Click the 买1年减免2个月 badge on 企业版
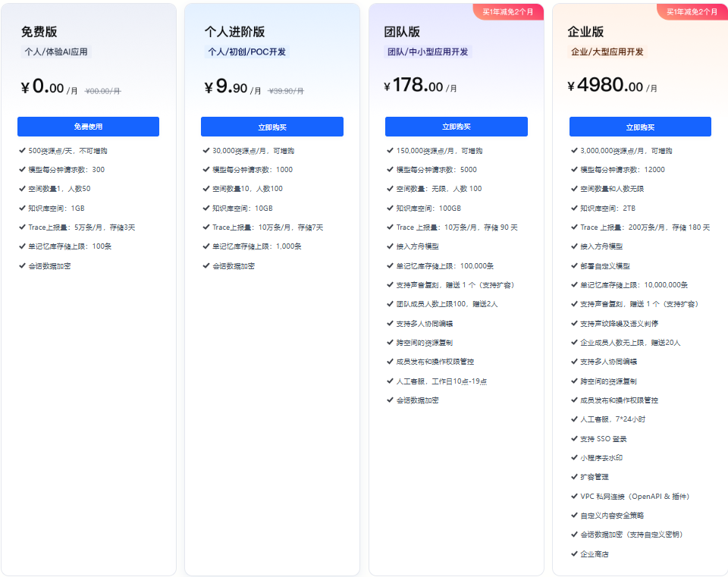Viewport: 728px width, 577px height. (x=692, y=11)
